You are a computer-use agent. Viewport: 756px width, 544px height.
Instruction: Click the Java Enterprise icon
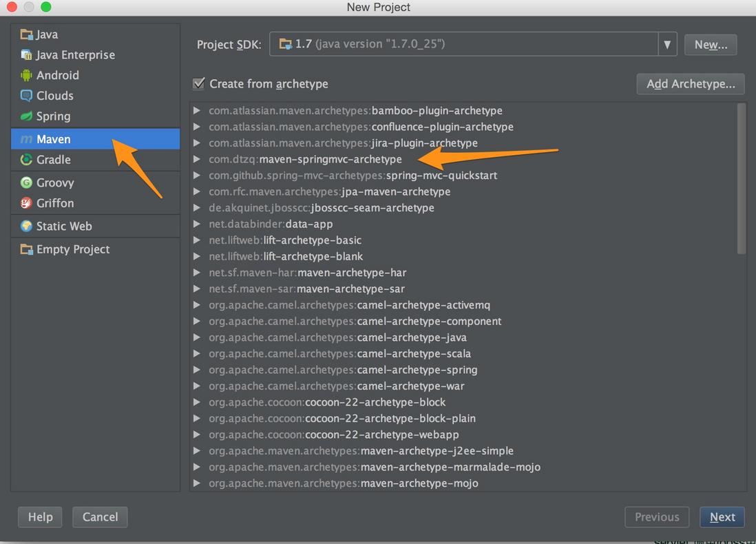26,55
